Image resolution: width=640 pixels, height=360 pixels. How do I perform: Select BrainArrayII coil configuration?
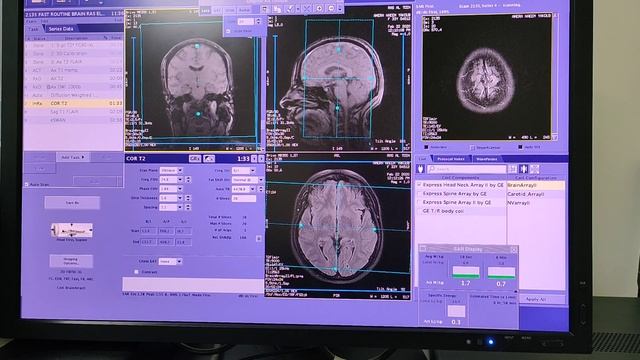[536, 185]
